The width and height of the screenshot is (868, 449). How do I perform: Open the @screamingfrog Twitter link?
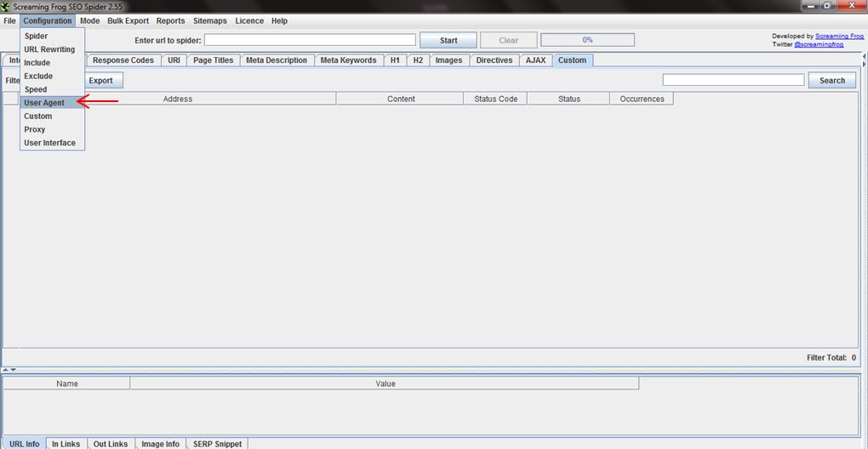pos(819,43)
